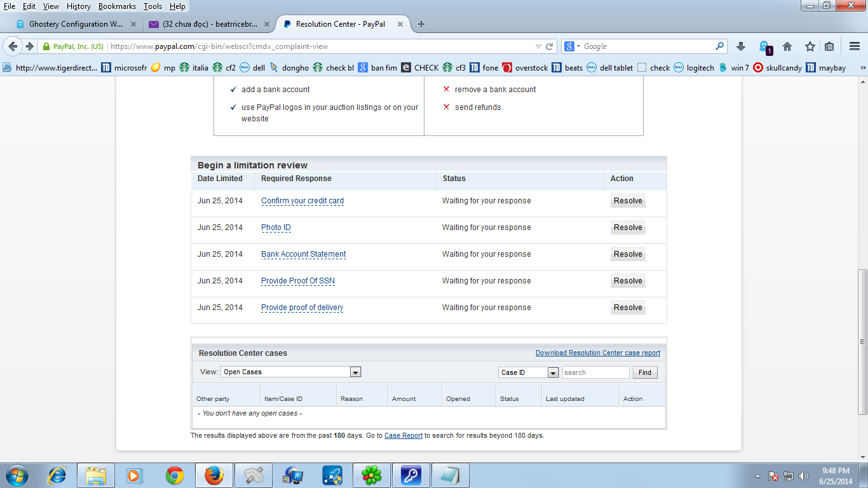Click Resolve for Confirm your credit card
The image size is (868, 488).
(628, 201)
